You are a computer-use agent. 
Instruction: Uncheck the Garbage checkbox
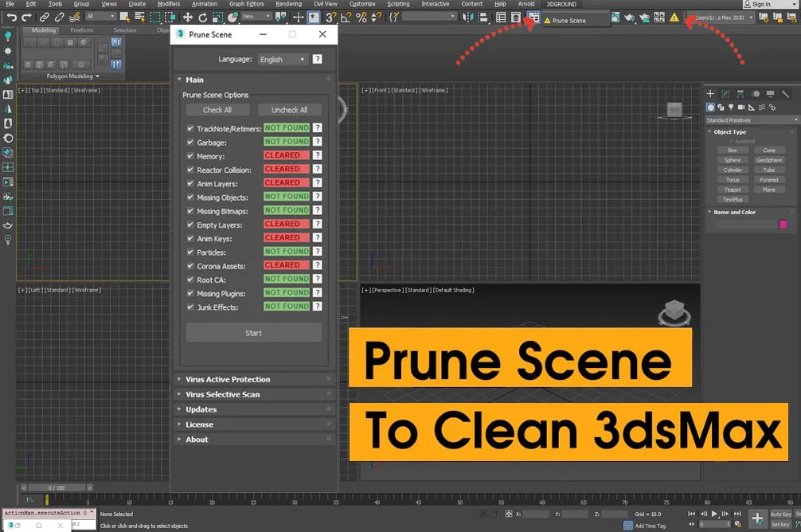[190, 142]
